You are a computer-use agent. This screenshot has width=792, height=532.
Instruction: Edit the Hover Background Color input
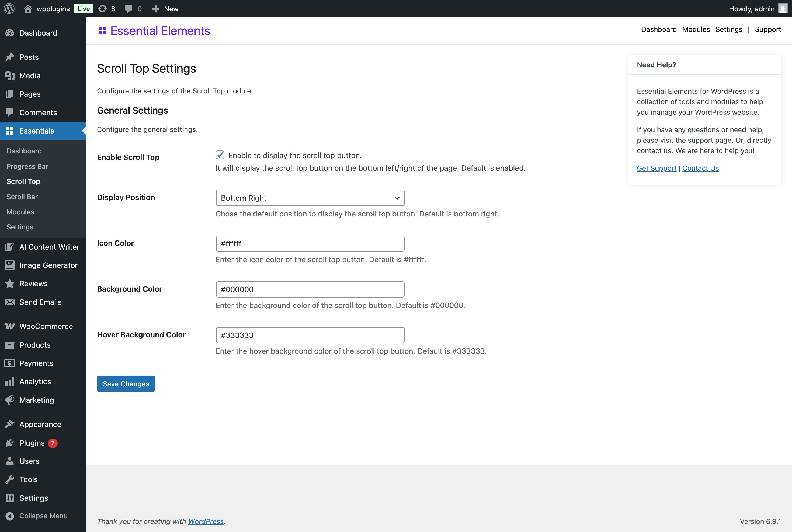click(310, 335)
